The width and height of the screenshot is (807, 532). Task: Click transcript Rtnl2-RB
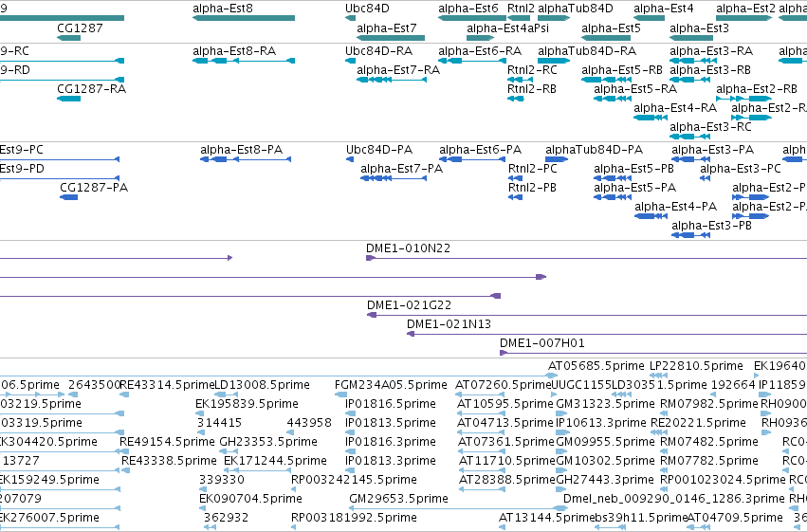[515, 99]
